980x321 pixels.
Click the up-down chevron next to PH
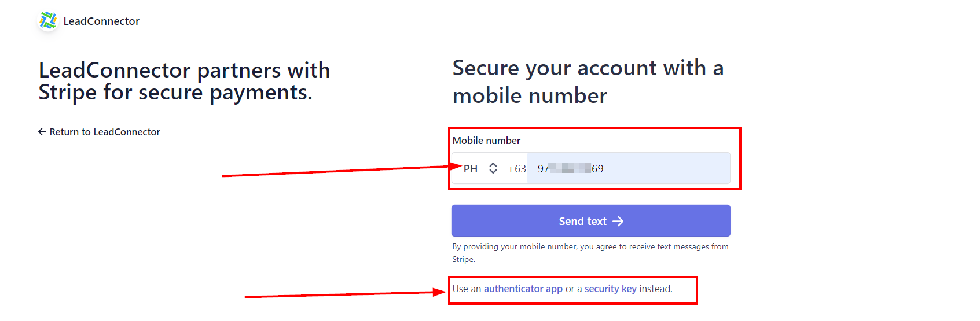click(493, 168)
